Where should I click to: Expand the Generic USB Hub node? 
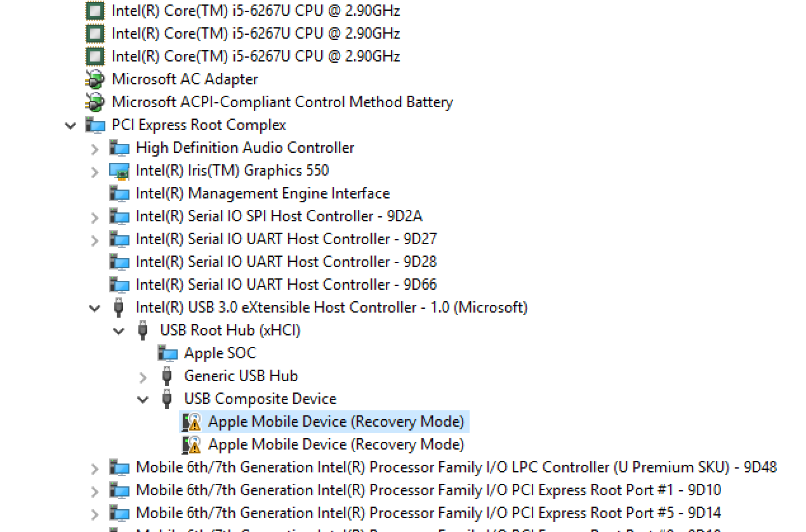coord(143,377)
